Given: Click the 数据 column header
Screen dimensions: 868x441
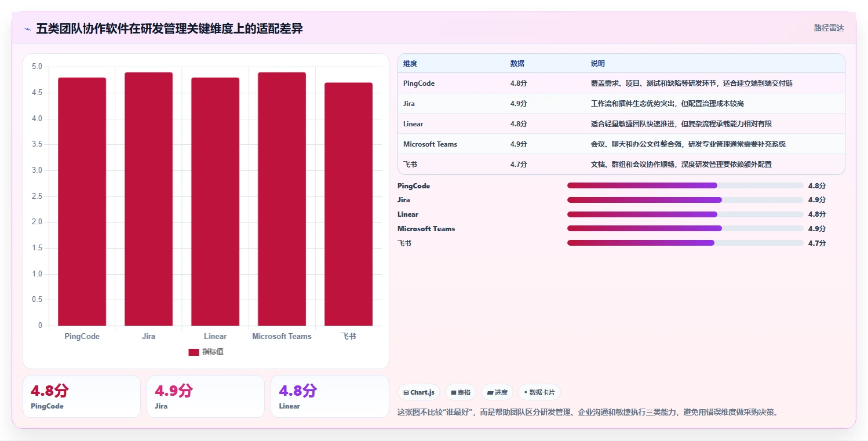Looking at the screenshot, I should pyautogui.click(x=517, y=64).
